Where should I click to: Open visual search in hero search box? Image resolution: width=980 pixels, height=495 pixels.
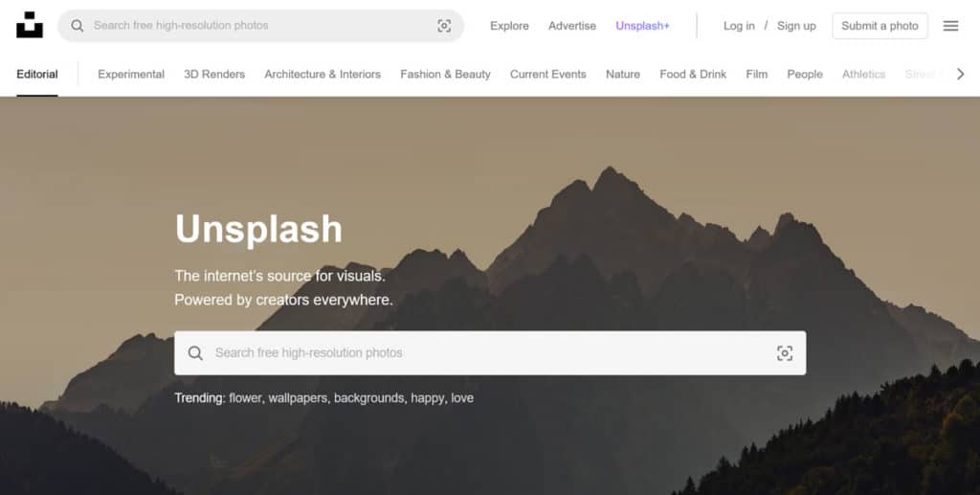(x=785, y=353)
